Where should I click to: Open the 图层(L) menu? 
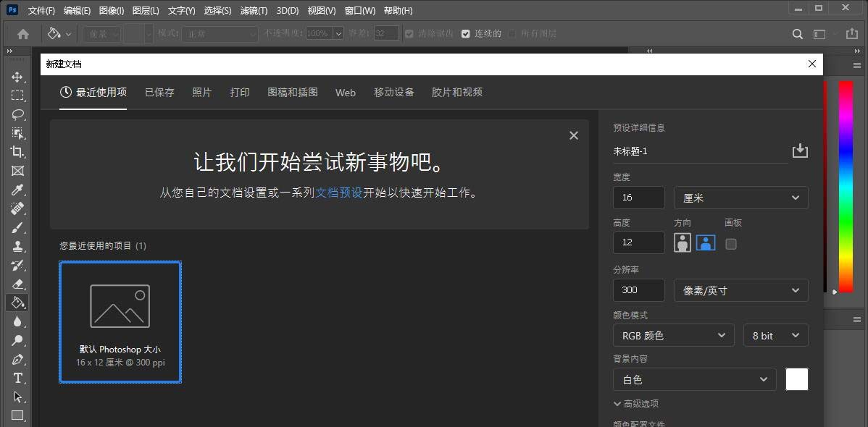[x=144, y=11]
